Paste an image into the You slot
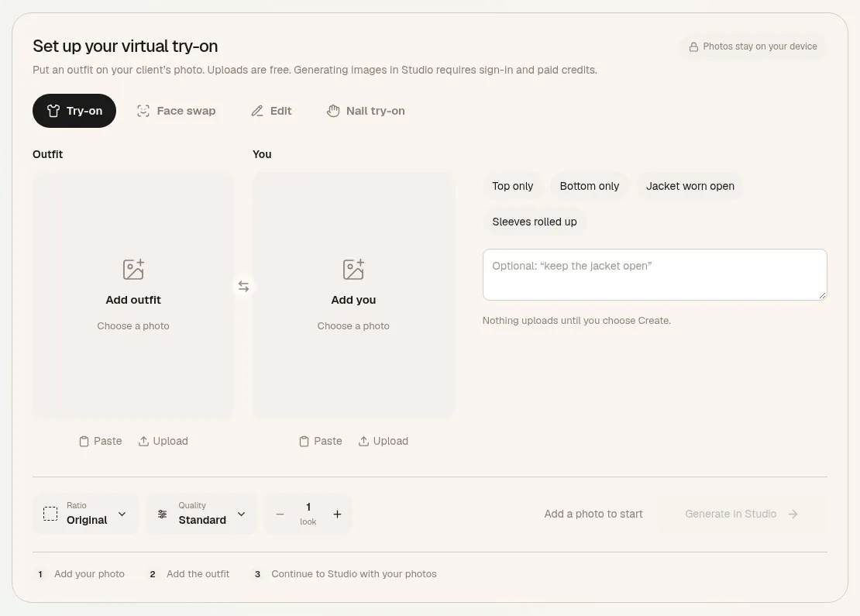The height and width of the screenshot is (616, 860). tap(321, 441)
